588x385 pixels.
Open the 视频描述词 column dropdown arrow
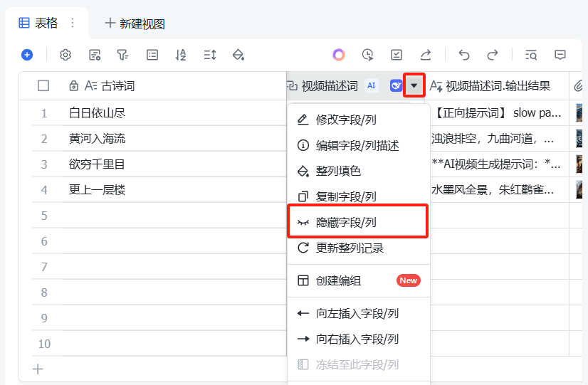pyautogui.click(x=414, y=85)
